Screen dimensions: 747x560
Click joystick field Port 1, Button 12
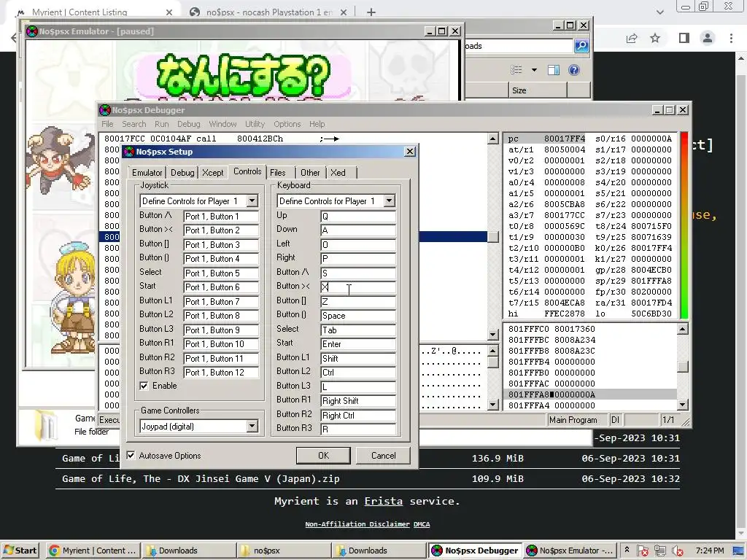coord(221,373)
